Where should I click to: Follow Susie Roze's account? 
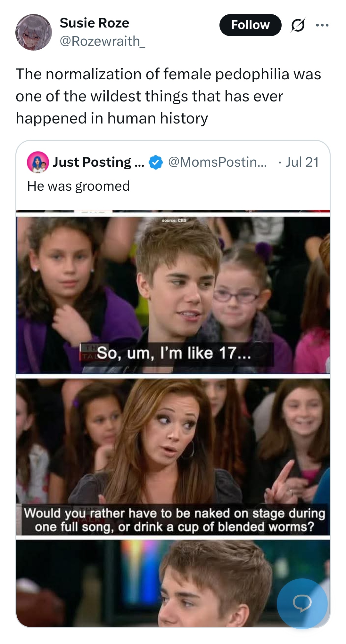(250, 25)
